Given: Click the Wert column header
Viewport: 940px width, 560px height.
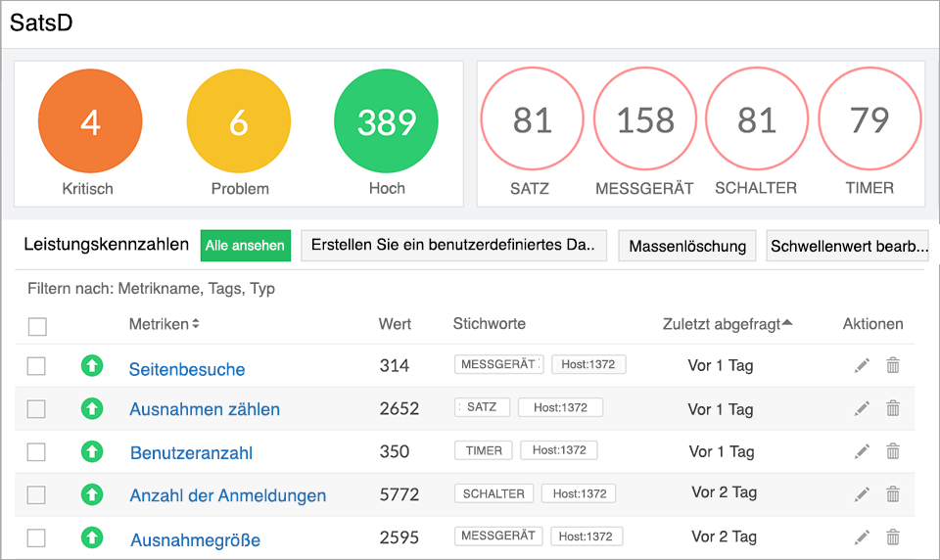Looking at the screenshot, I should click(x=395, y=324).
